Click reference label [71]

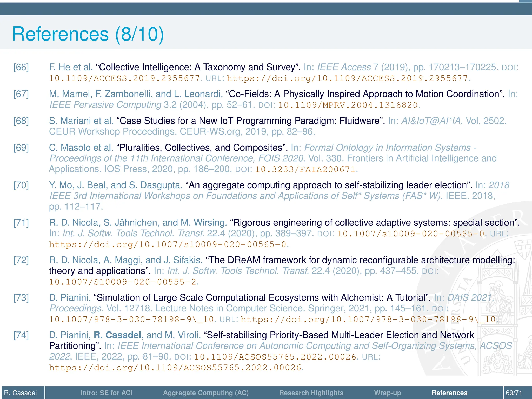[x=21, y=223]
